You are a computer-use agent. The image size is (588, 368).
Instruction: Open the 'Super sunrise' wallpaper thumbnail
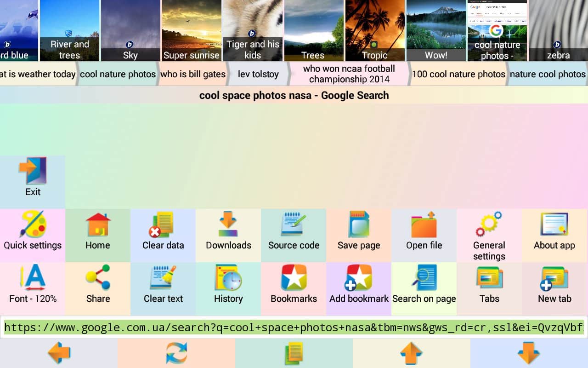point(192,30)
